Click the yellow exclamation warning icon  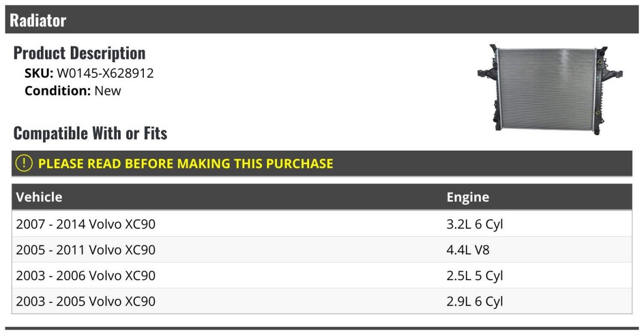point(24,163)
